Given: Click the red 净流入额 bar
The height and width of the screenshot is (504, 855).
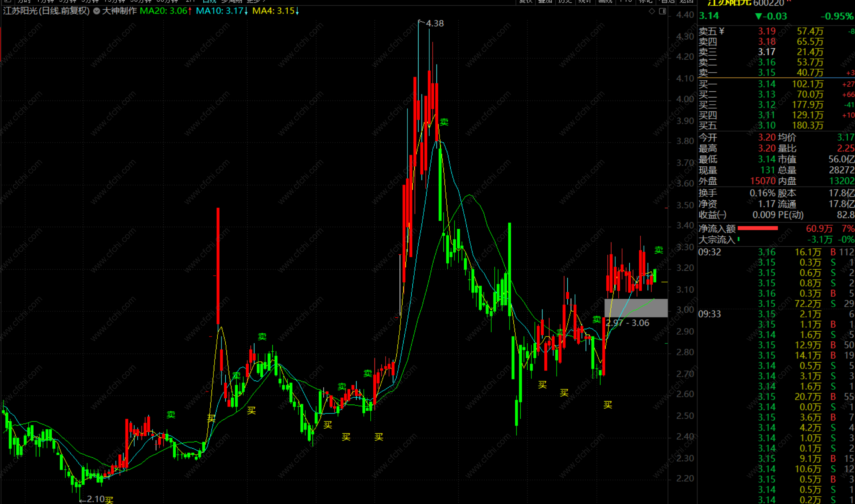Looking at the screenshot, I should (x=757, y=228).
